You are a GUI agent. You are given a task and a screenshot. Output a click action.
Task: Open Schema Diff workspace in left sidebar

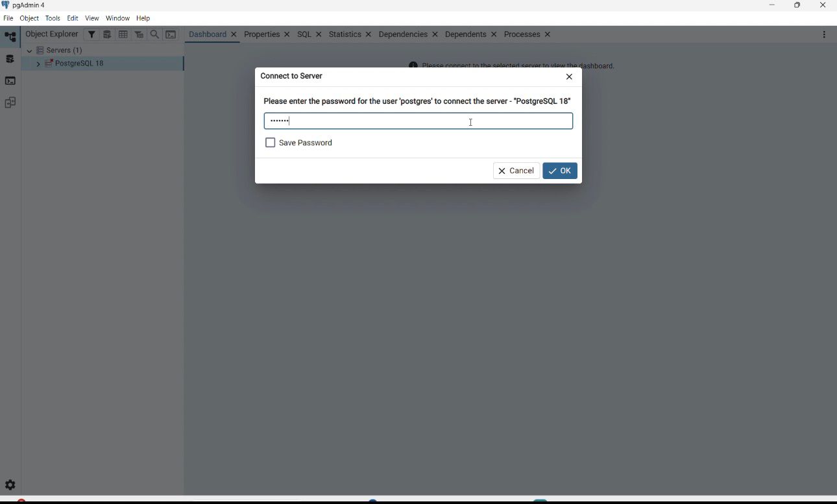(x=10, y=102)
